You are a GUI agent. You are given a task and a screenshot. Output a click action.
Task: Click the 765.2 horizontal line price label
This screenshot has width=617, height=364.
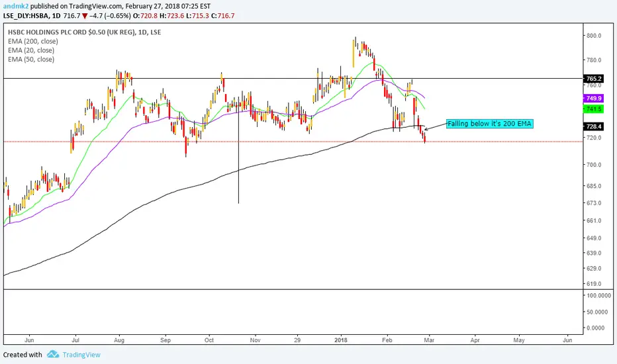(x=594, y=79)
